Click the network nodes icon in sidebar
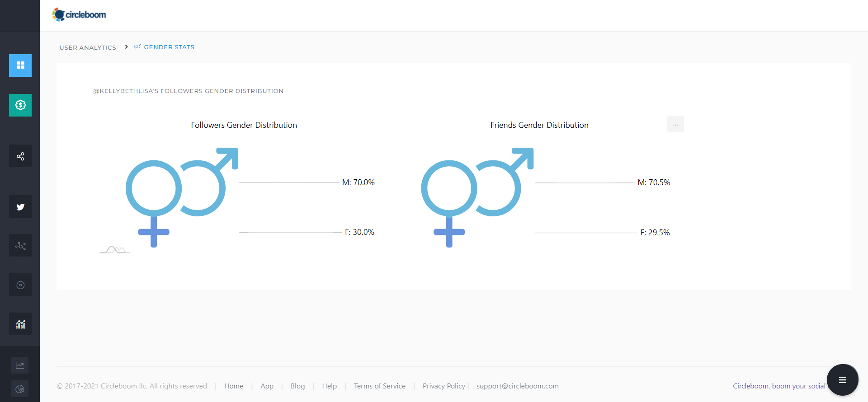Screen dimensions: 868x402 [x=20, y=246]
